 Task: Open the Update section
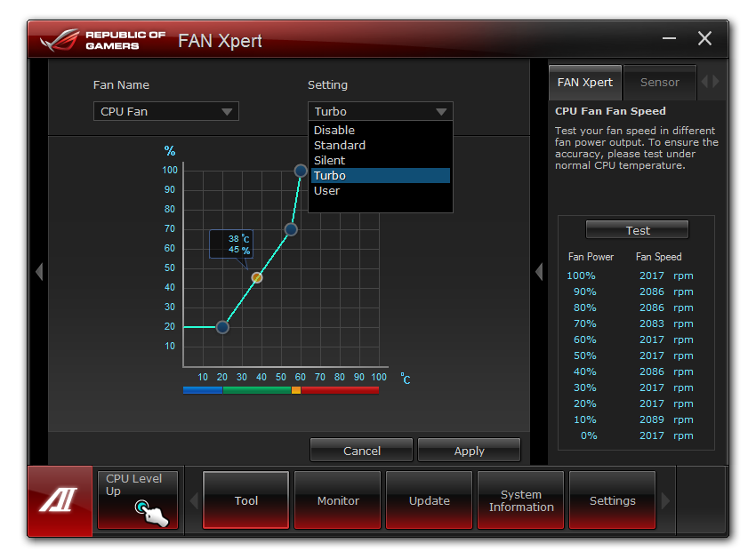tap(429, 500)
